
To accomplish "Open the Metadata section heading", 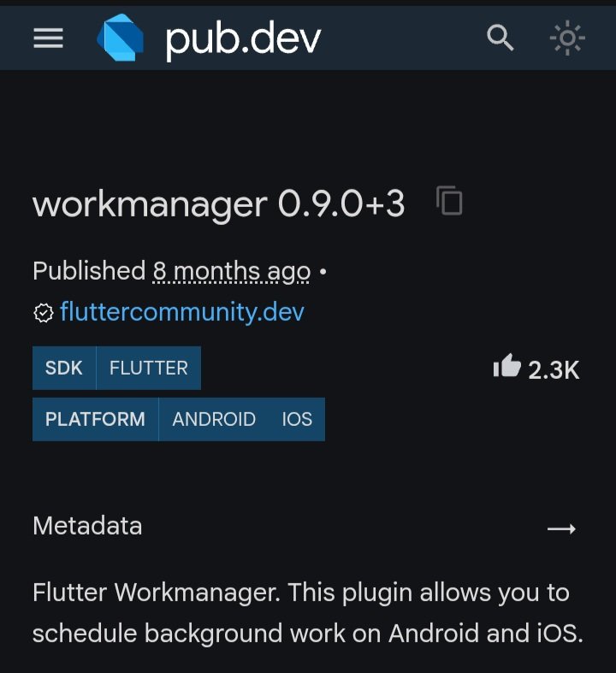I will tap(87, 526).
